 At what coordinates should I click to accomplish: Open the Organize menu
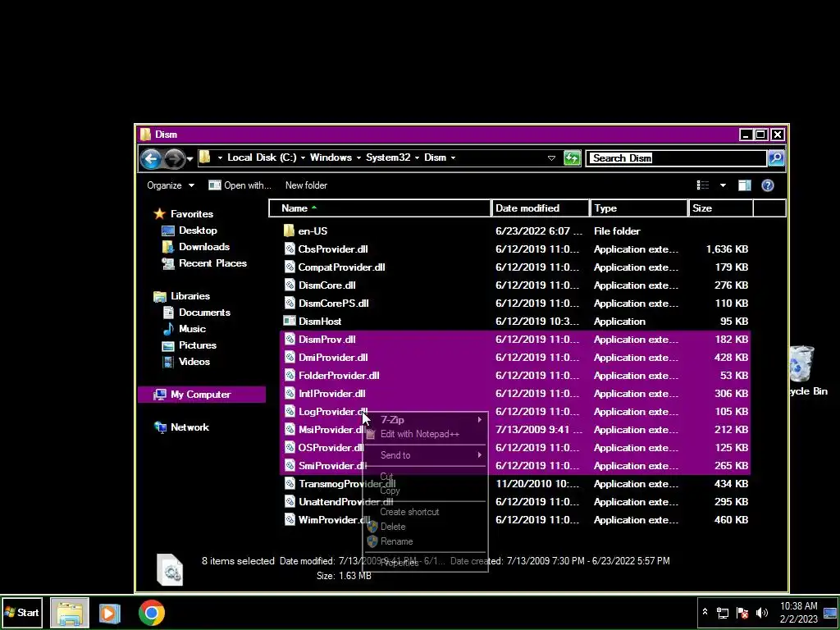click(x=171, y=185)
